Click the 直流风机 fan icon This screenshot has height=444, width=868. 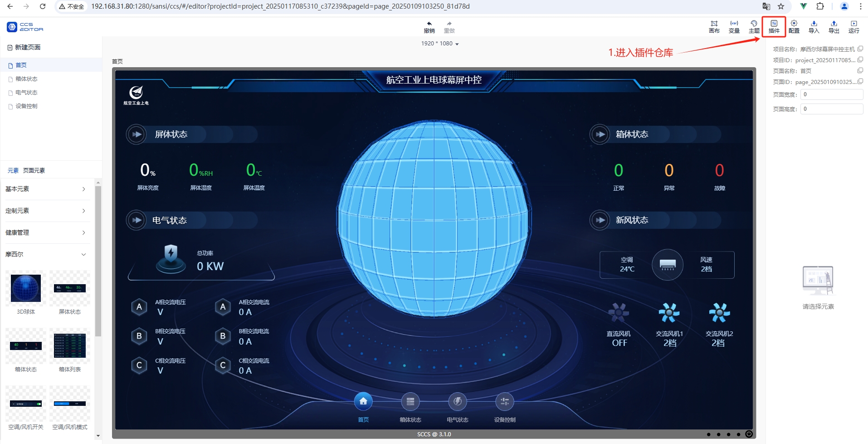pos(619,312)
